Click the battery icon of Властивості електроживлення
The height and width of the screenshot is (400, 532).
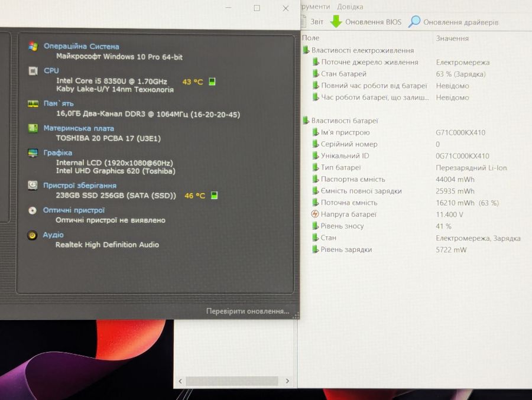click(x=306, y=50)
